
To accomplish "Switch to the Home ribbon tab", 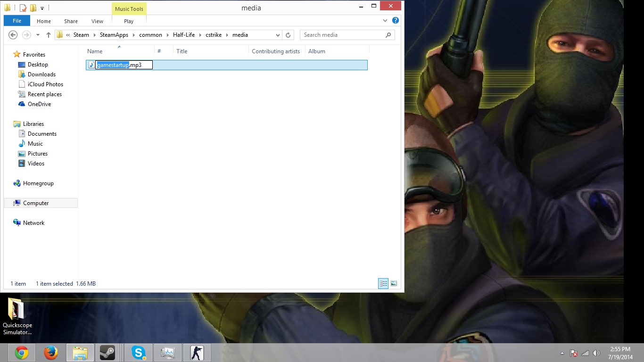I will (44, 21).
